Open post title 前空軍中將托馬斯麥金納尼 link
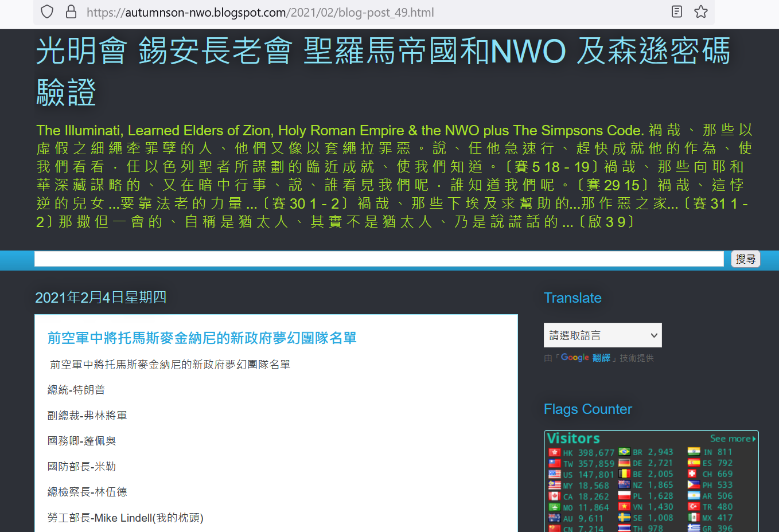This screenshot has height=532, width=779. (x=202, y=338)
